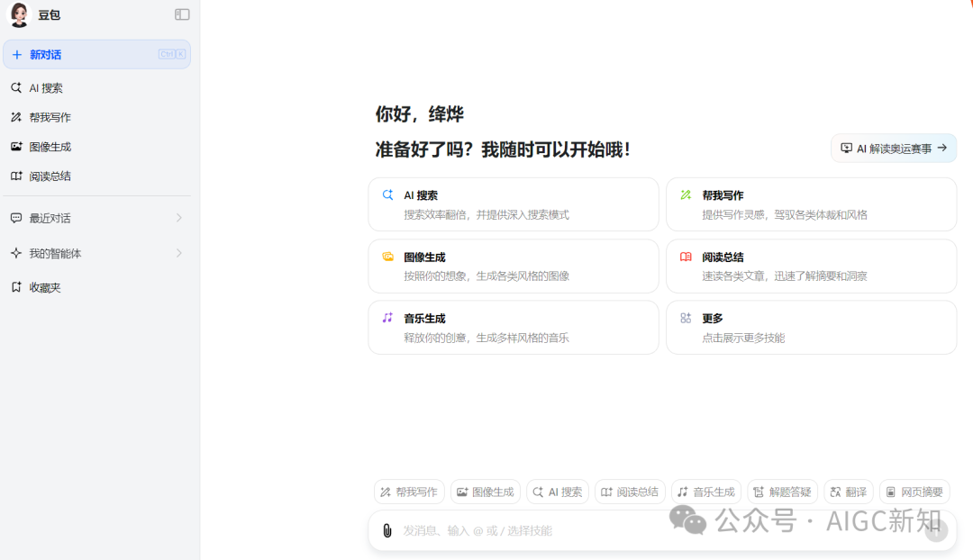Click the sidebar 帮我写作 pen icon
The width and height of the screenshot is (973, 560).
[x=16, y=117]
